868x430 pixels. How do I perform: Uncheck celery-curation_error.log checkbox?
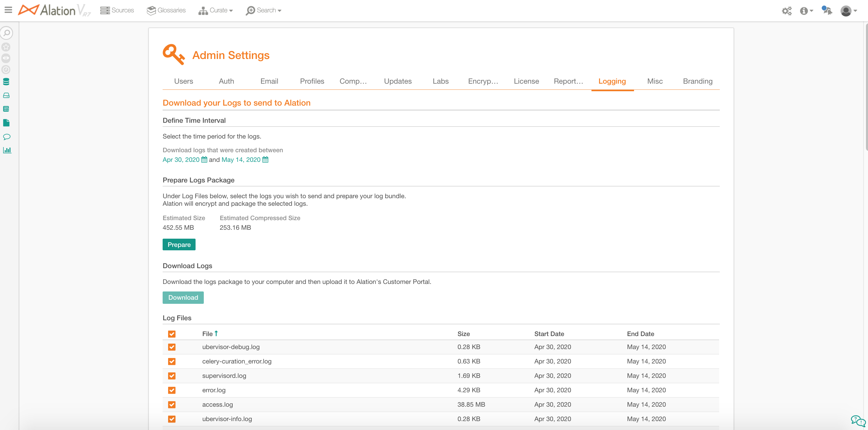[x=172, y=361]
